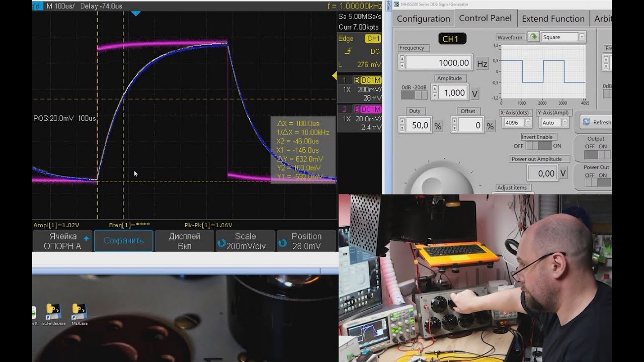Click the Position 28.0mV softkey
644x362 pixels.
tap(306, 240)
